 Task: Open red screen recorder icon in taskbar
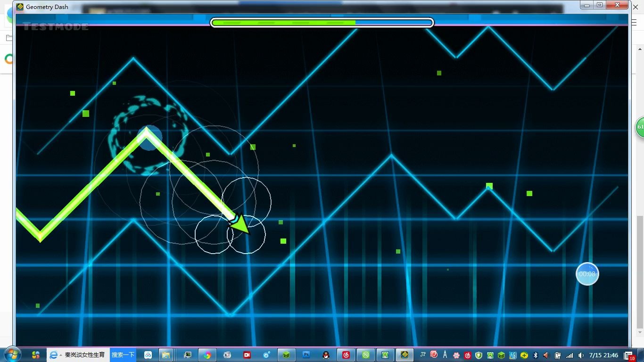247,355
